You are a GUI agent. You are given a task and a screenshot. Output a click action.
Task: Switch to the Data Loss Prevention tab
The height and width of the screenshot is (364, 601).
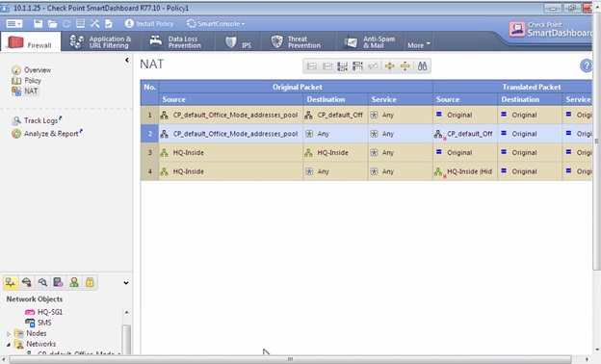[178, 41]
